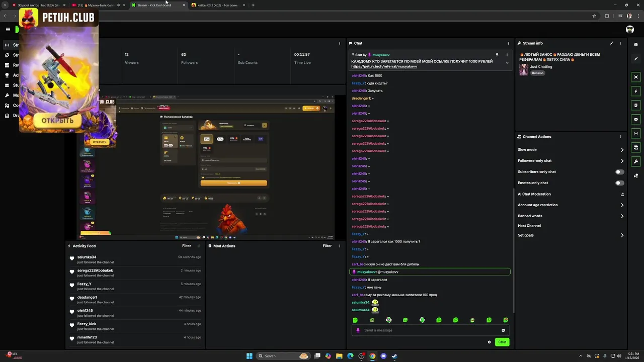The width and height of the screenshot is (644, 362).
Task: Open Discord from the Windows taskbar
Action: pos(383,356)
